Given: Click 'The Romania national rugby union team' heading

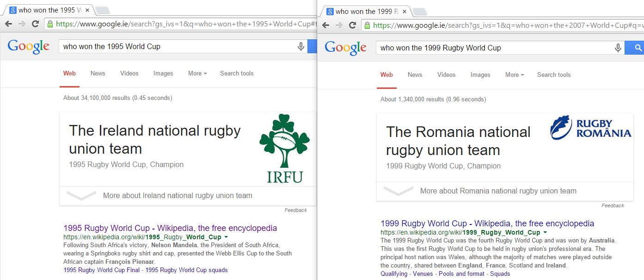Looking at the screenshot, I should click(x=458, y=141).
